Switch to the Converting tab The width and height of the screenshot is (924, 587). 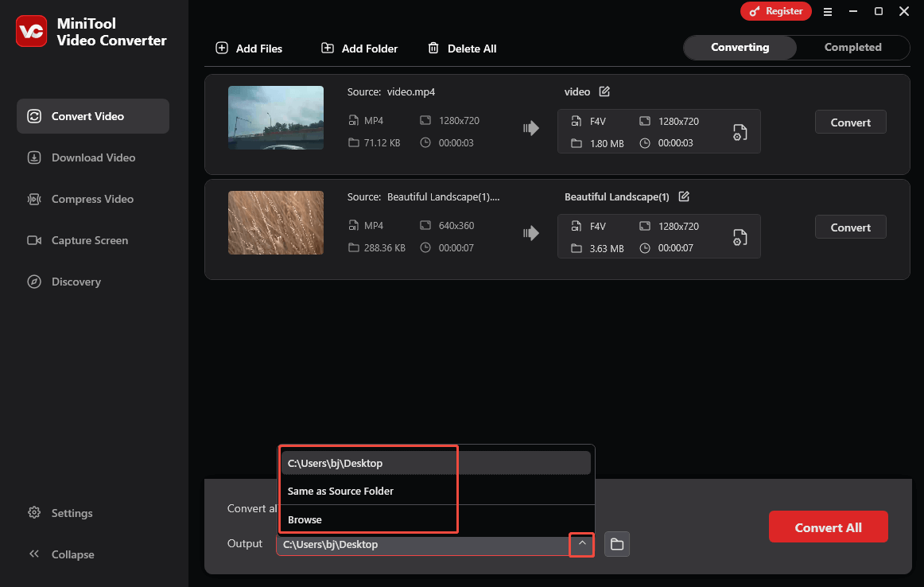tap(740, 47)
